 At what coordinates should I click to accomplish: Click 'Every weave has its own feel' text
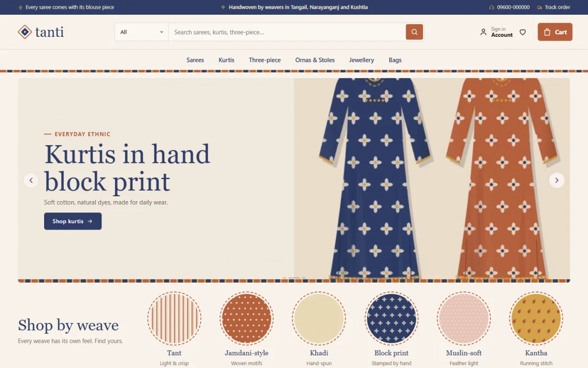[x=71, y=341]
